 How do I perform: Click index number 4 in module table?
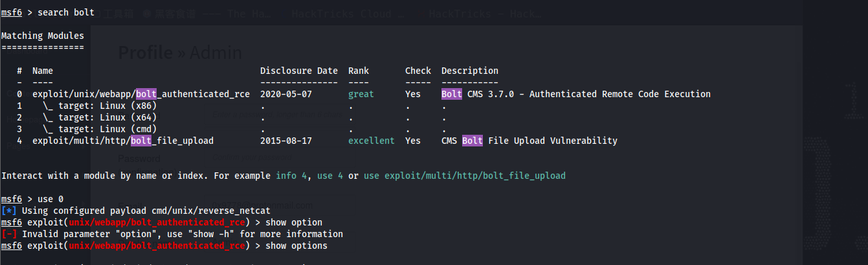19,141
